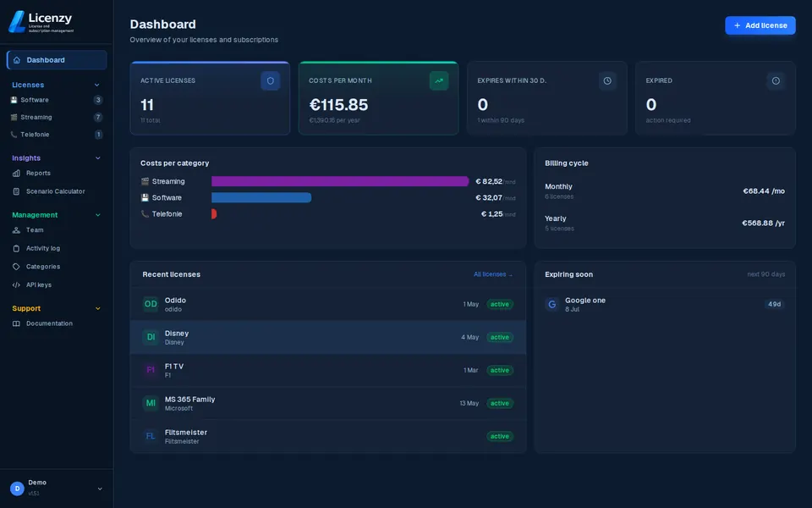Click the plus icon on Add license
Screen dimensions: 812x508
[x=737, y=25]
